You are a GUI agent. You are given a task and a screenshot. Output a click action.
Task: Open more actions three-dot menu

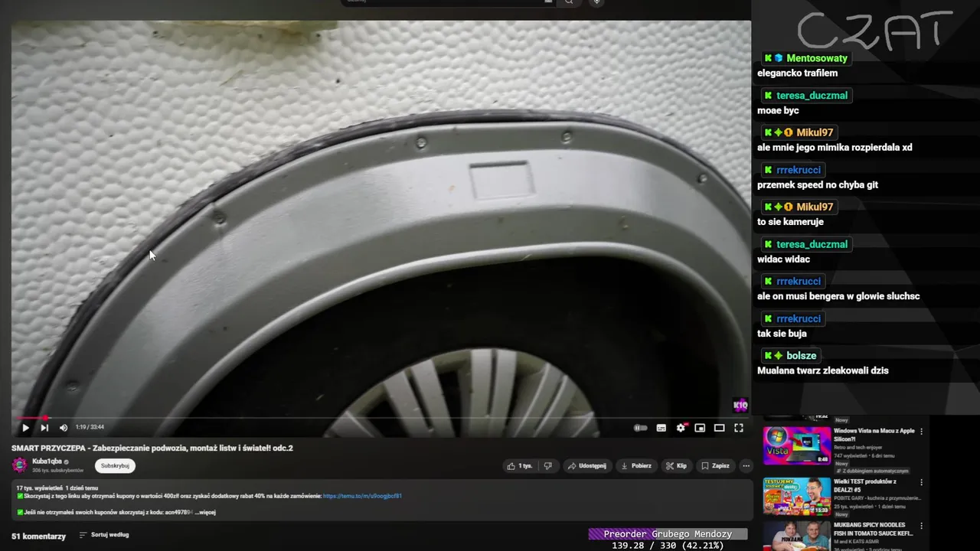click(746, 465)
